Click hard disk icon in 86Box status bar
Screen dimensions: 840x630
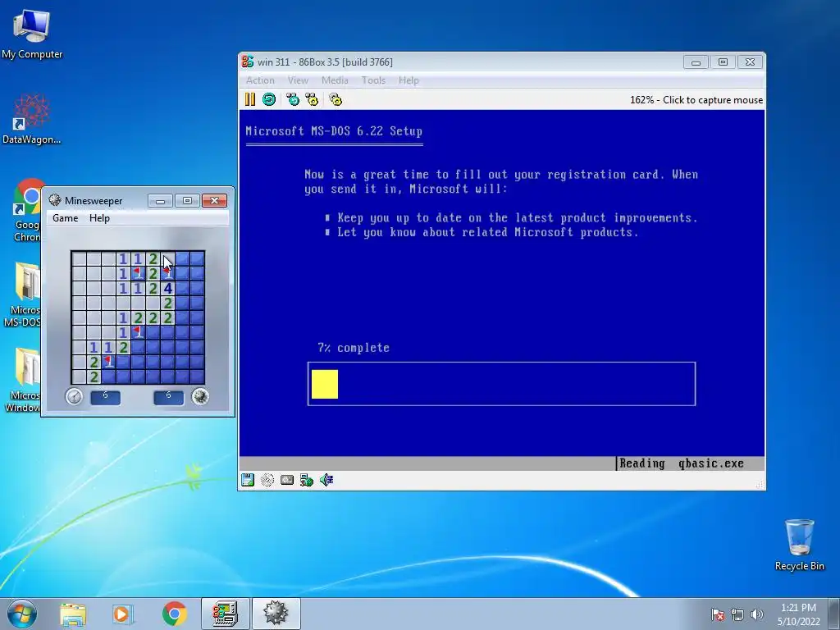(287, 479)
